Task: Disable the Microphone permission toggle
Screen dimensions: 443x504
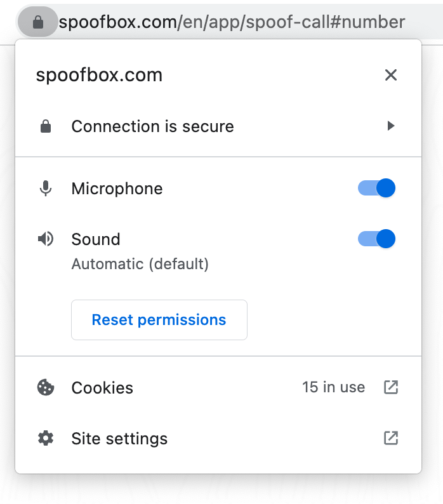Action: (377, 189)
